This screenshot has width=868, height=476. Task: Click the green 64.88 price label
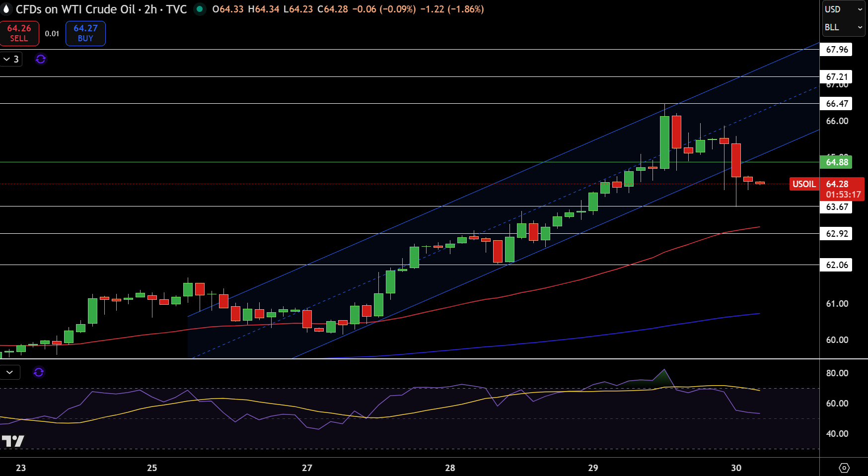coord(837,162)
